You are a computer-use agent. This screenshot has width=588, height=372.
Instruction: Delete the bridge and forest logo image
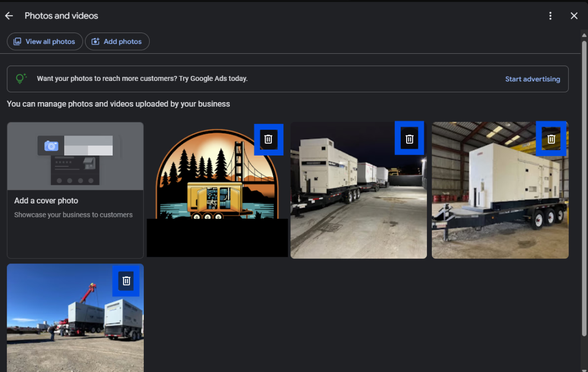(268, 139)
